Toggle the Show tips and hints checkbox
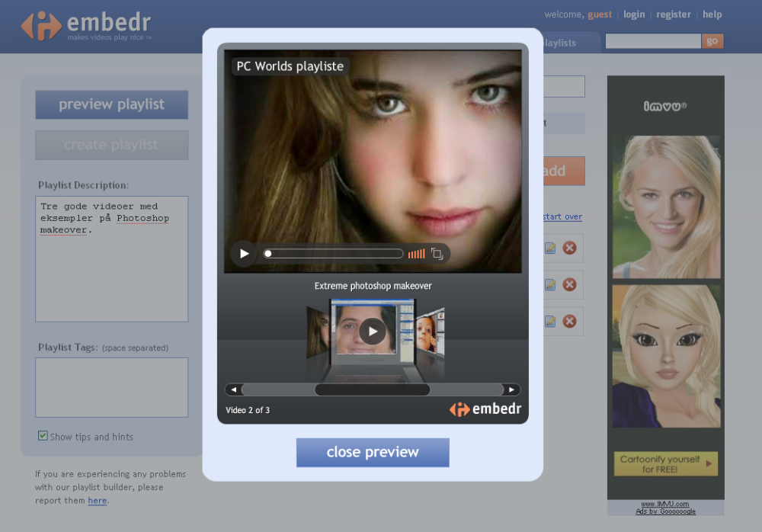 [43, 436]
